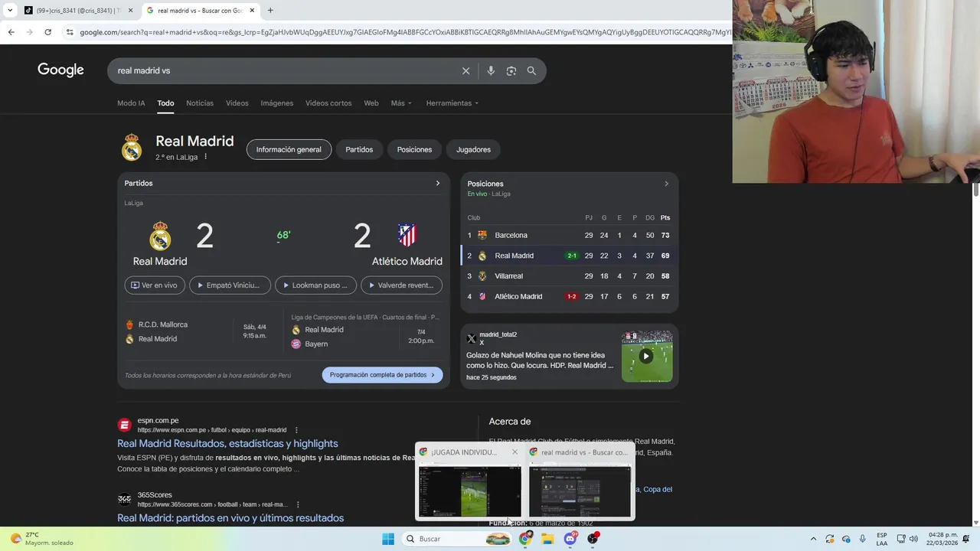Click the Real Madrid crest in match score
Image resolution: width=980 pixels, height=551 pixels.
pos(160,236)
